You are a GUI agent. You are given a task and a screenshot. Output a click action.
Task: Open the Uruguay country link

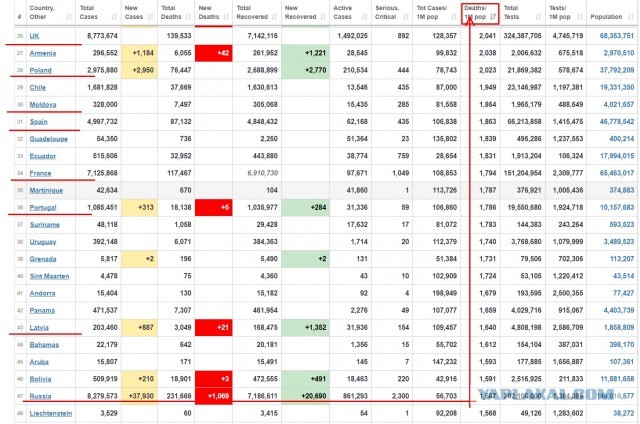click(43, 242)
